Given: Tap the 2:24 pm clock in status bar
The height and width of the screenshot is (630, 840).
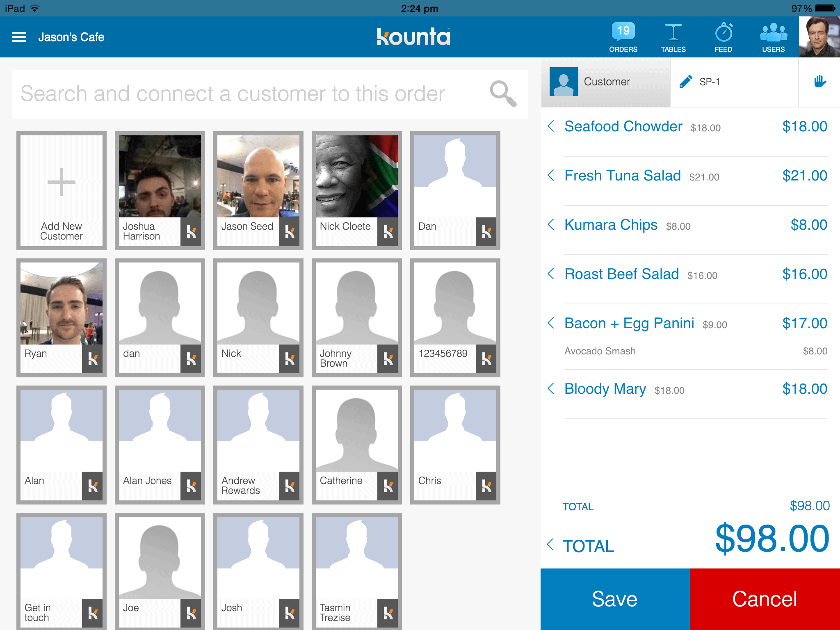Looking at the screenshot, I should 420,9.
